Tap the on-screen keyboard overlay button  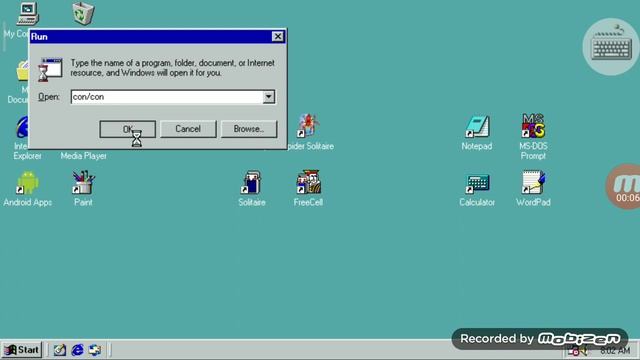pos(611,47)
